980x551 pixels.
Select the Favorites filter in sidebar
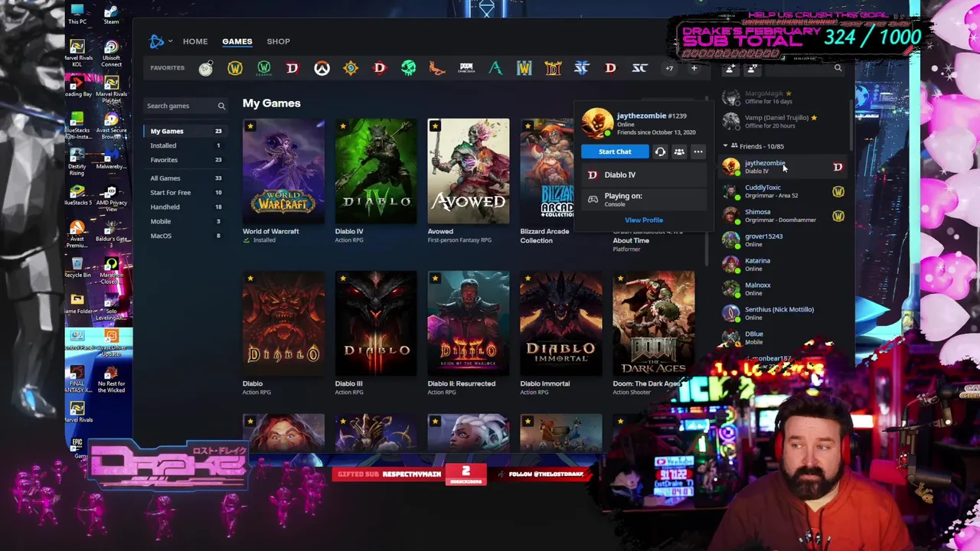(186, 160)
